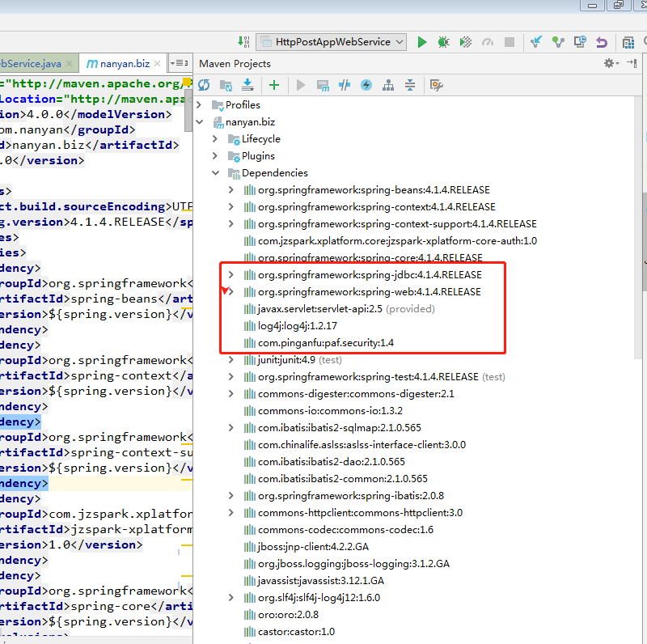Collapse the Dependencies tree node
This screenshot has width=647, height=644.
[x=215, y=173]
